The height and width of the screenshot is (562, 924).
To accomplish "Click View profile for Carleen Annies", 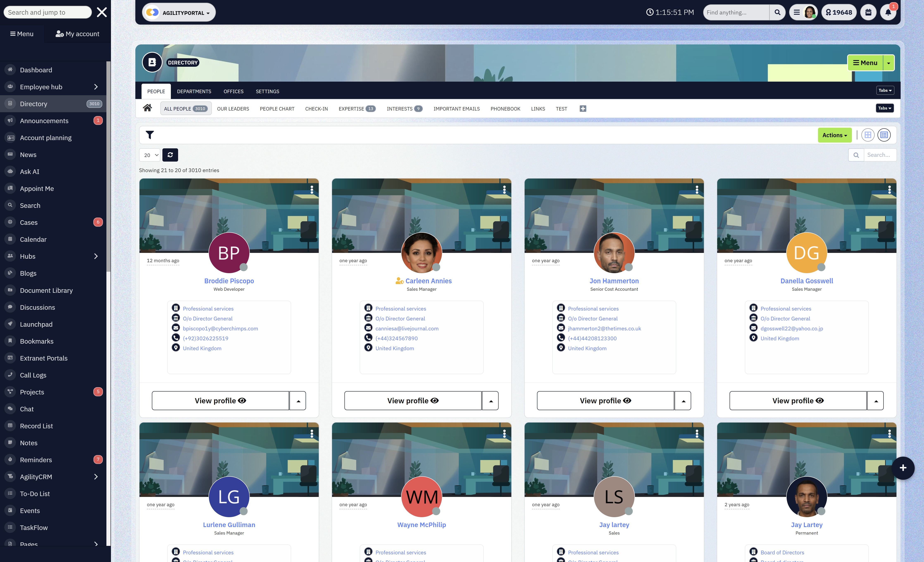I will coord(413,400).
